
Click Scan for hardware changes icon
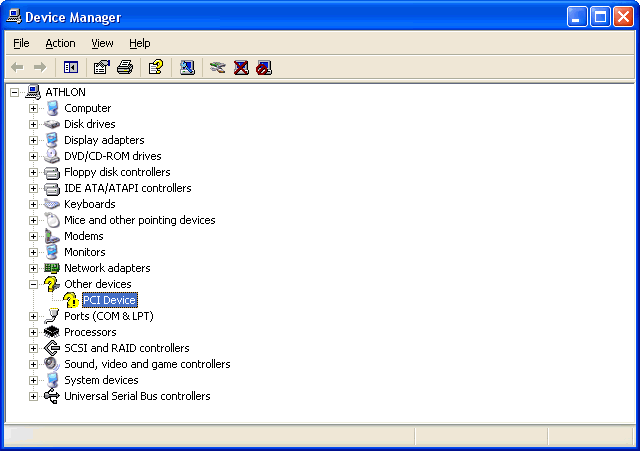point(187,67)
